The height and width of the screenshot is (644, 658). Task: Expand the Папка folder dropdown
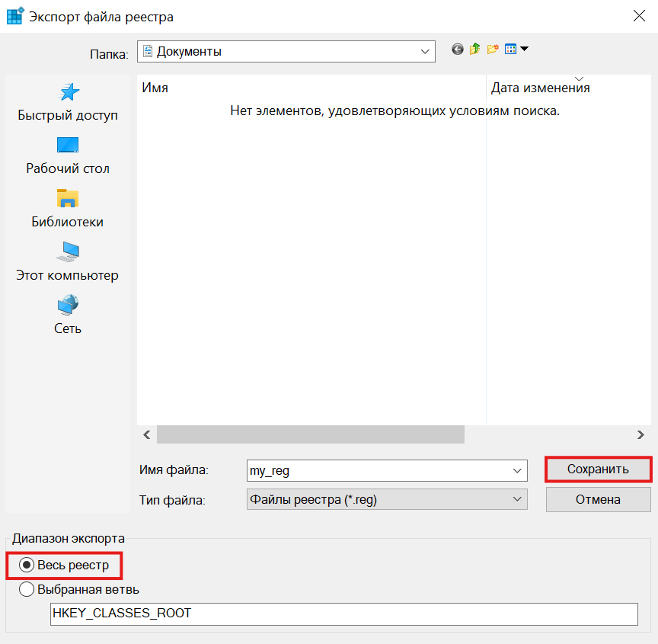tap(425, 52)
